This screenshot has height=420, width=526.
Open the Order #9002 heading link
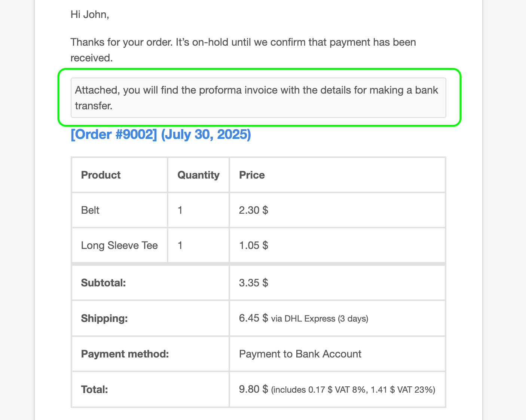point(160,134)
